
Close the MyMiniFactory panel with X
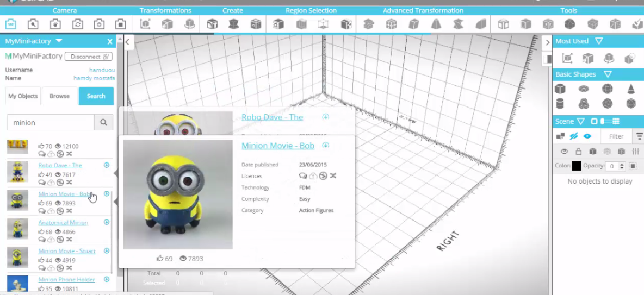110,41
